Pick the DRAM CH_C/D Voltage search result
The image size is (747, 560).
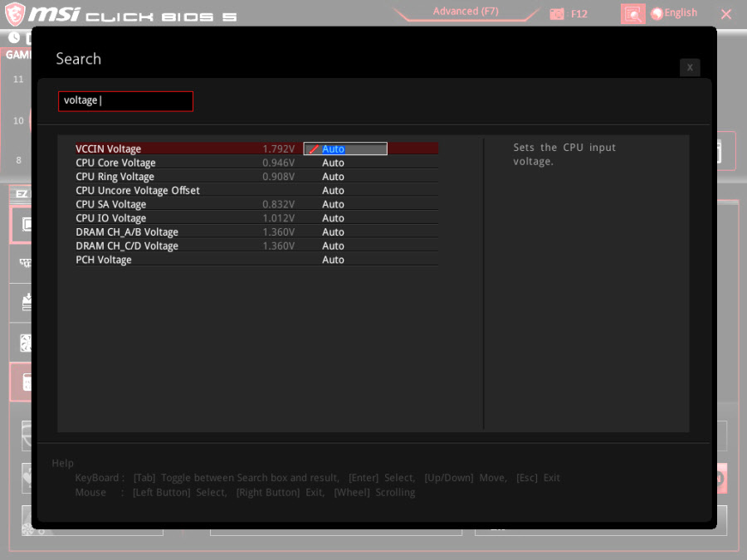pos(126,246)
